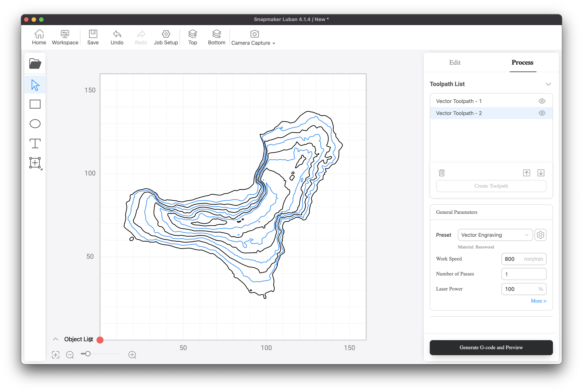The width and height of the screenshot is (583, 392).
Task: Select the Ellipse drawing tool
Action: pyautogui.click(x=35, y=123)
